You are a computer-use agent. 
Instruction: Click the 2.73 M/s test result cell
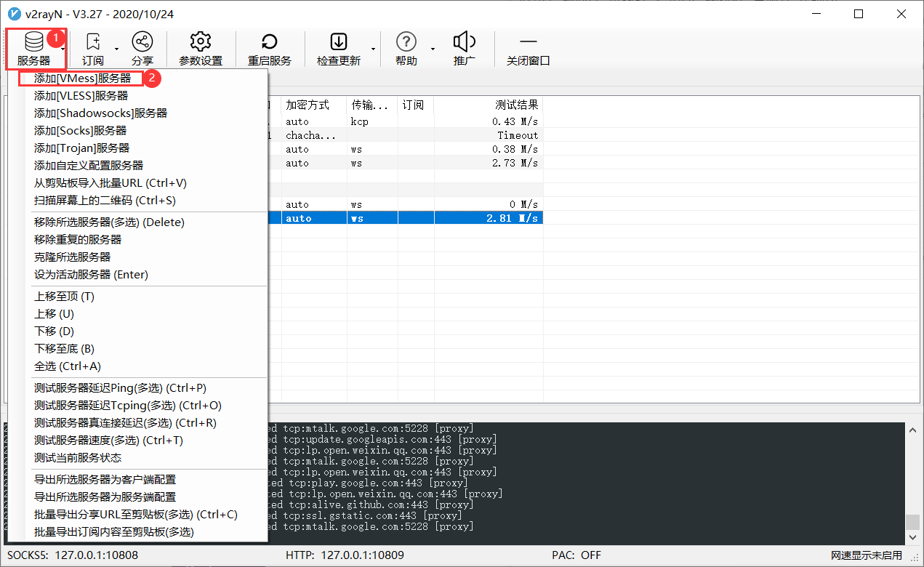515,163
